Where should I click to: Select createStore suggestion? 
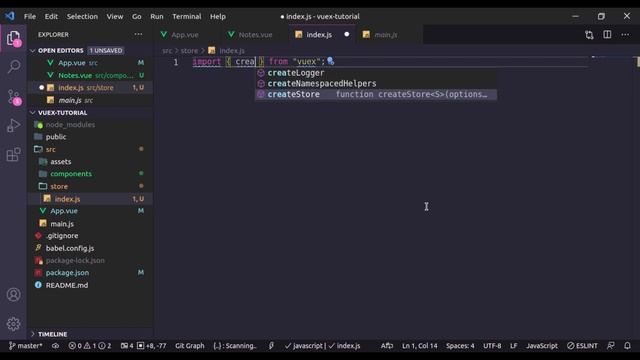tap(376, 94)
